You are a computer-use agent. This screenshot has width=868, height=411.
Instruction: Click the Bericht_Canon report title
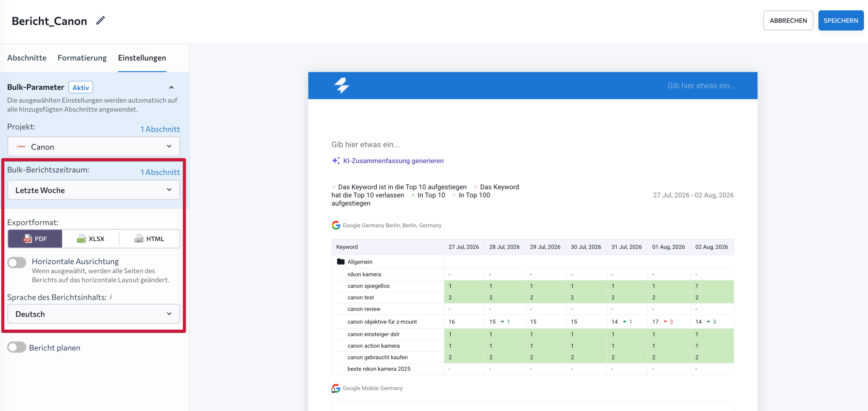50,21
